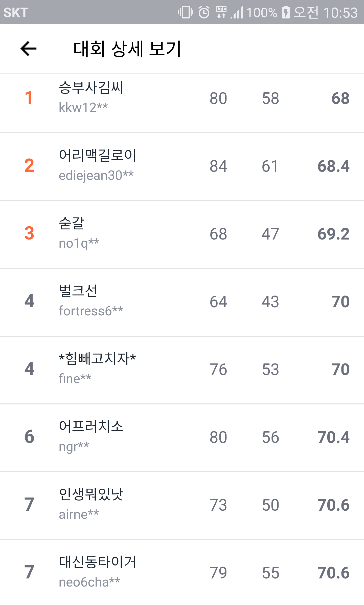Select player *힘빼고치자* entry
364x605 pixels.
pyautogui.click(x=97, y=359)
